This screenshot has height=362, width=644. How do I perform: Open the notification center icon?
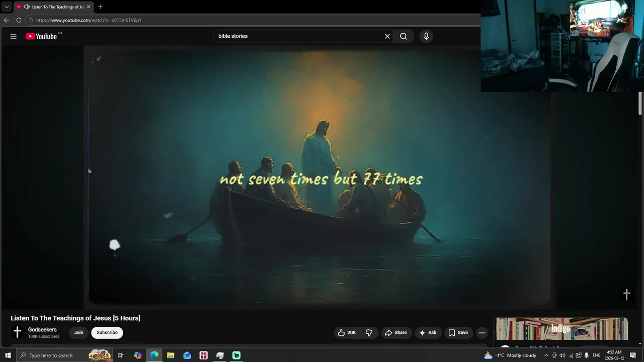(x=633, y=355)
